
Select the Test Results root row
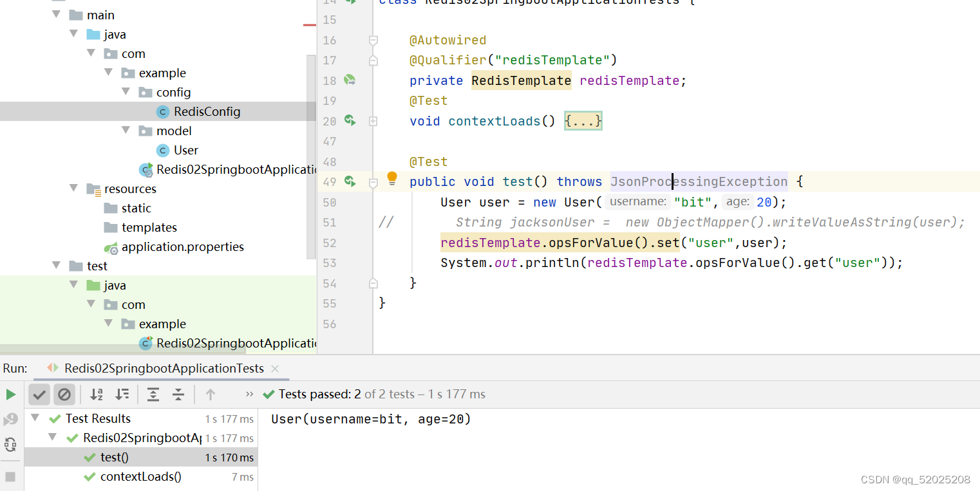[141, 418]
